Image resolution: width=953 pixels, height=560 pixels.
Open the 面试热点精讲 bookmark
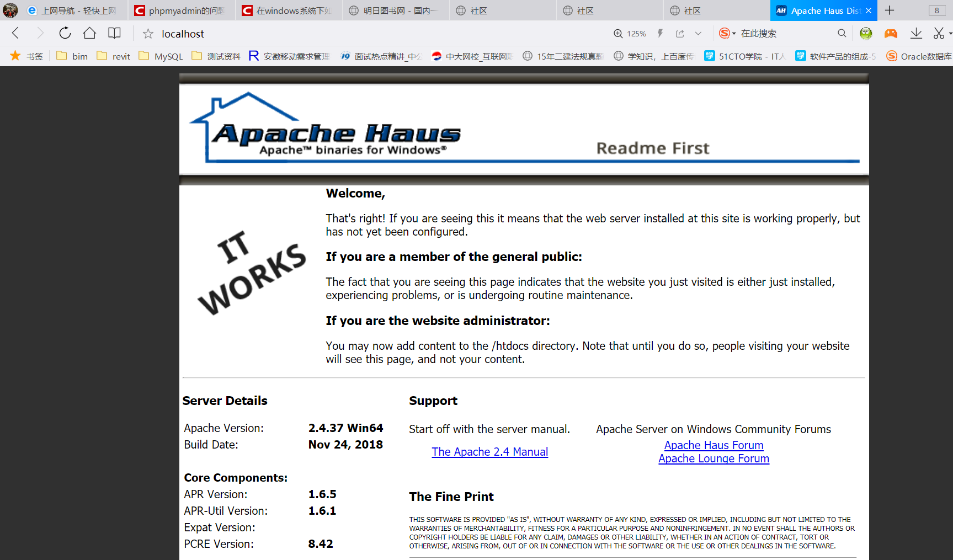click(381, 56)
